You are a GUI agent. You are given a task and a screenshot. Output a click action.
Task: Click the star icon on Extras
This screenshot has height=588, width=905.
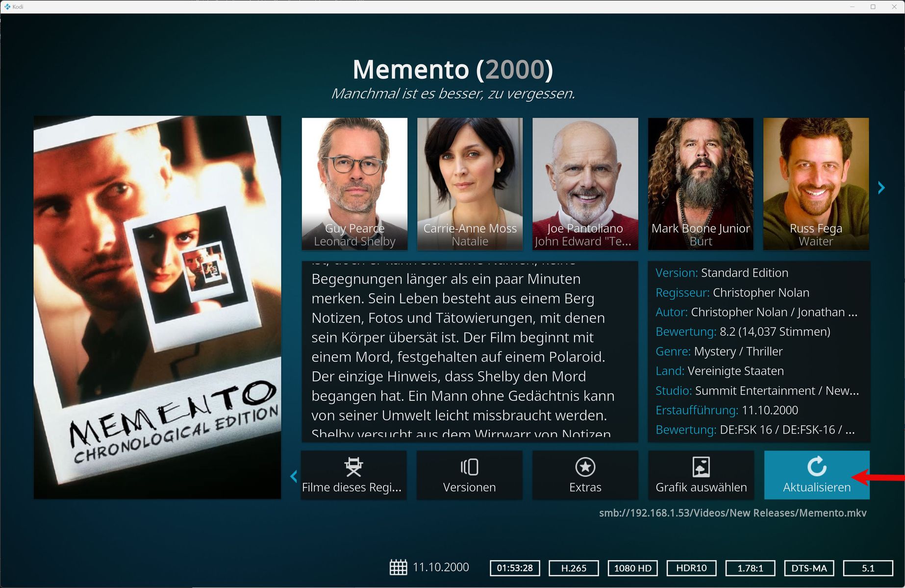[585, 467]
